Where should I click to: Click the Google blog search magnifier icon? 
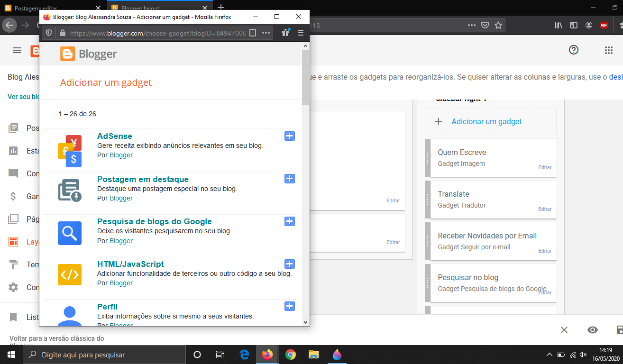coord(70,233)
